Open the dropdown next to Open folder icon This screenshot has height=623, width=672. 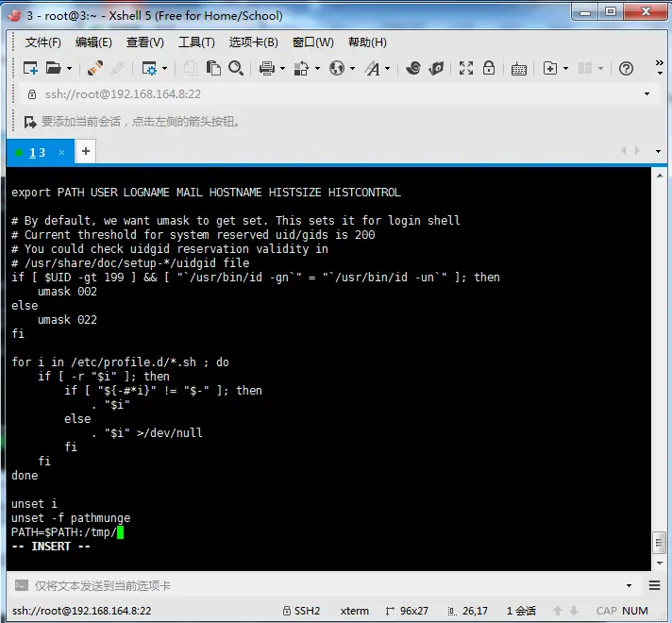point(69,68)
